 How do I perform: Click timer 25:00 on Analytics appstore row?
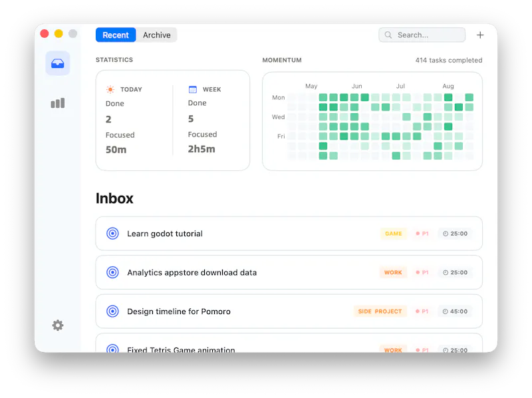click(455, 272)
